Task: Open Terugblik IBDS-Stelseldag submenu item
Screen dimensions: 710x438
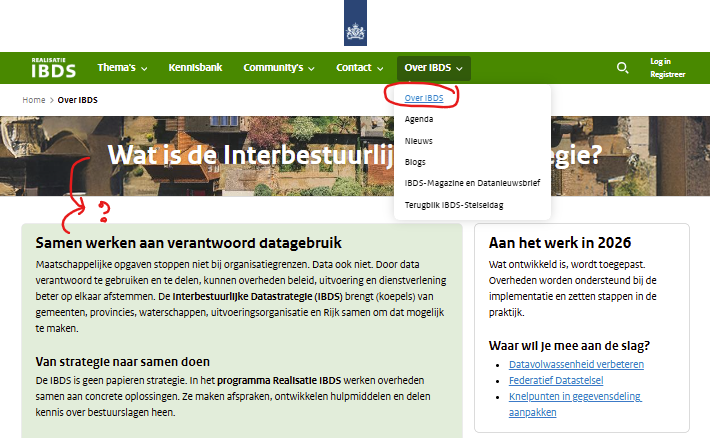Action: pos(454,205)
